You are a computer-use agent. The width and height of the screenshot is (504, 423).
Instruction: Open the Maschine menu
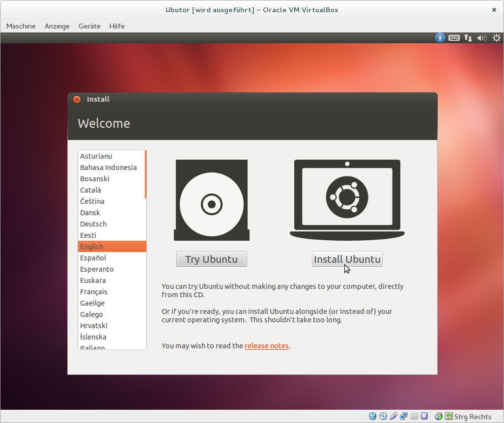21,26
